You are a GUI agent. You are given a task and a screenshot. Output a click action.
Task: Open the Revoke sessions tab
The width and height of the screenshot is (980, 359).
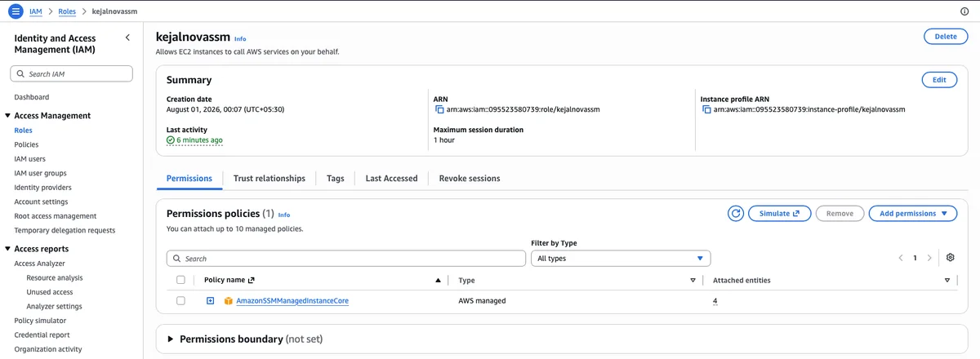pyautogui.click(x=470, y=178)
